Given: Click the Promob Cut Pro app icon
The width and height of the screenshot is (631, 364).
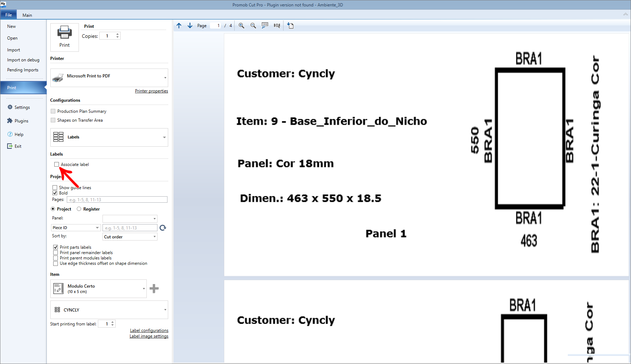Looking at the screenshot, I should point(3,4).
